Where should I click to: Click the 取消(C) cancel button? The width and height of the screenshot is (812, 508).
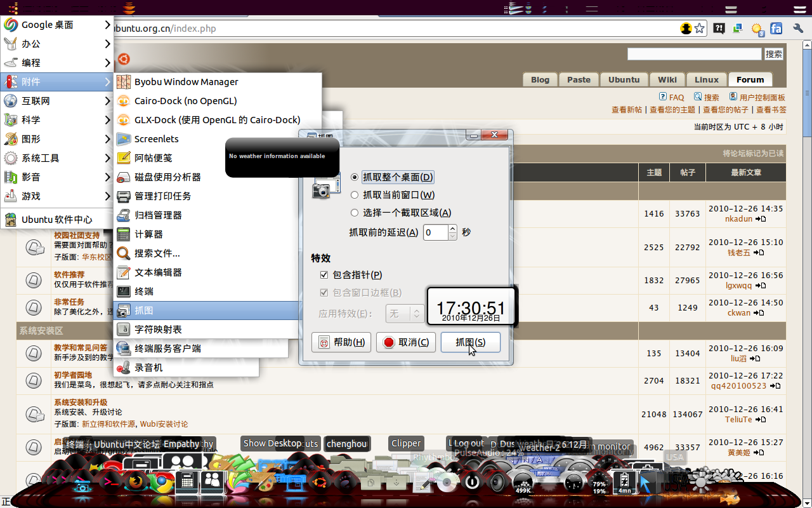406,342
